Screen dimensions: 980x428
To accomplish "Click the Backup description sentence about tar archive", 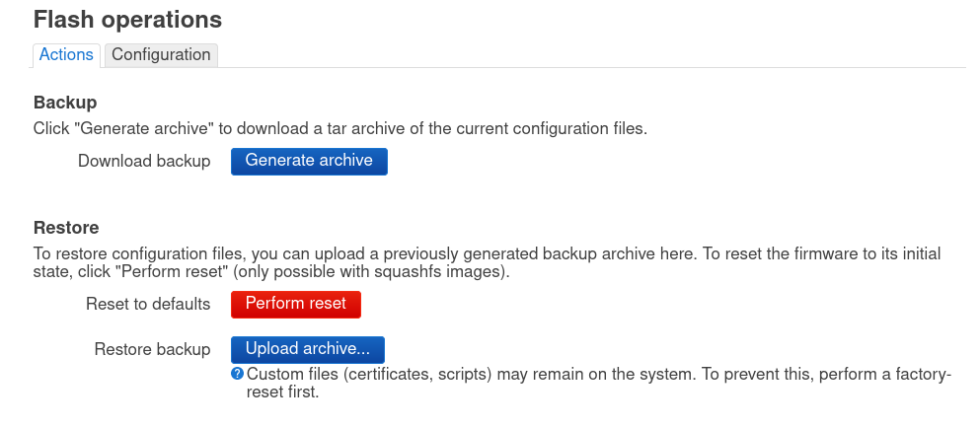I will [340, 129].
